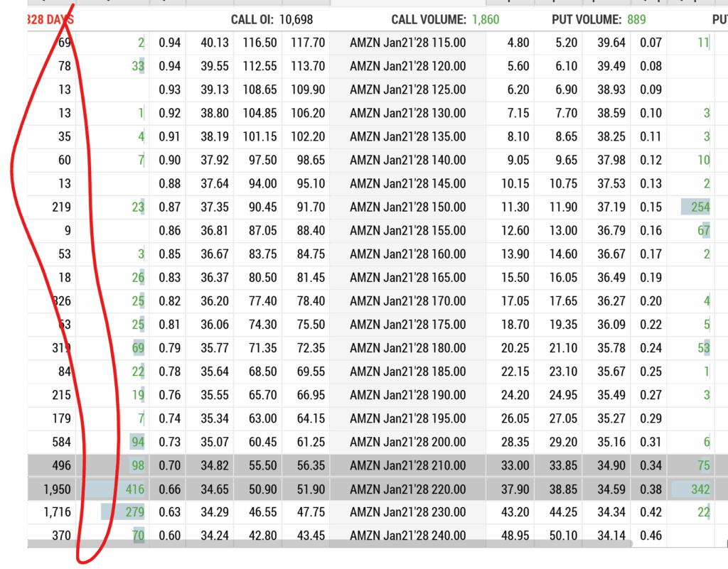
Task: Click open interest 1,716 in the 230.00 row
Action: (x=57, y=512)
